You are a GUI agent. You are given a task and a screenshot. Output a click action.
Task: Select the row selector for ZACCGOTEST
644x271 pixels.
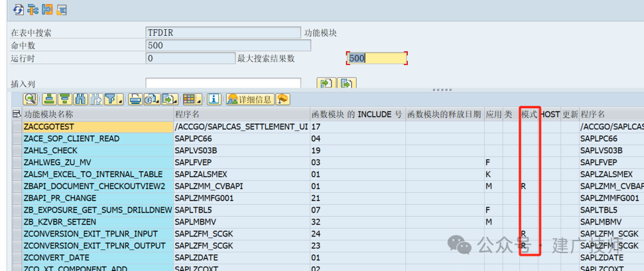coord(17,127)
